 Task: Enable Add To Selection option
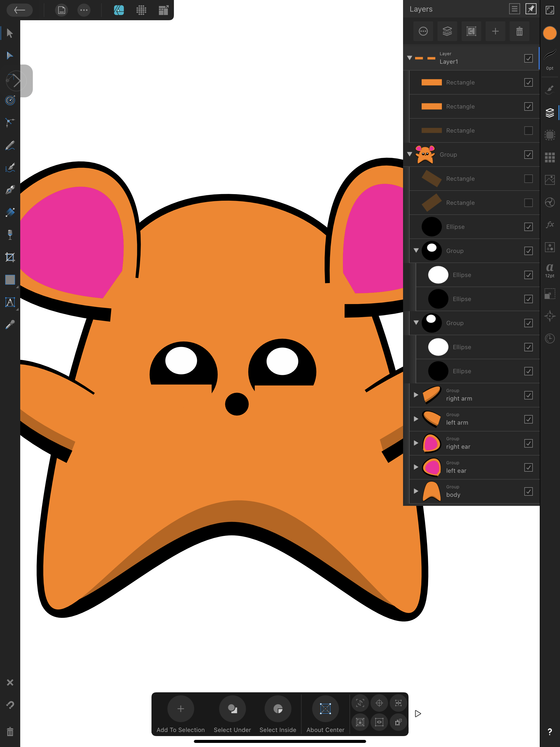[x=180, y=708]
